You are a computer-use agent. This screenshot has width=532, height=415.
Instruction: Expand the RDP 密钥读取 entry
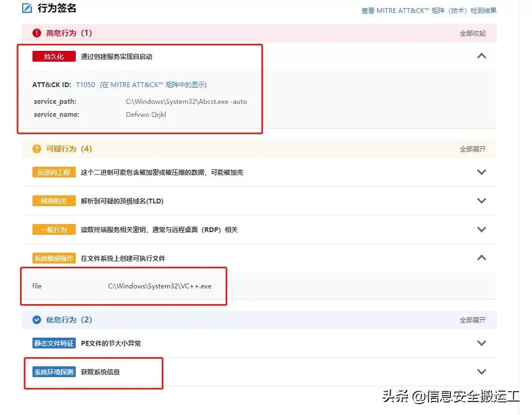click(x=482, y=229)
